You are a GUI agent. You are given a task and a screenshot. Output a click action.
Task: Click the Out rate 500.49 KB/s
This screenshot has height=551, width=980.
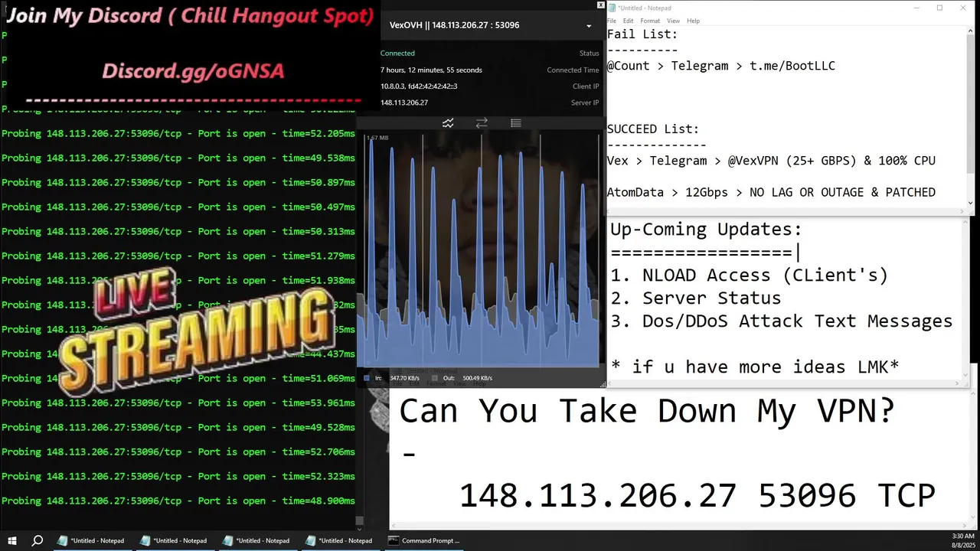click(x=475, y=378)
